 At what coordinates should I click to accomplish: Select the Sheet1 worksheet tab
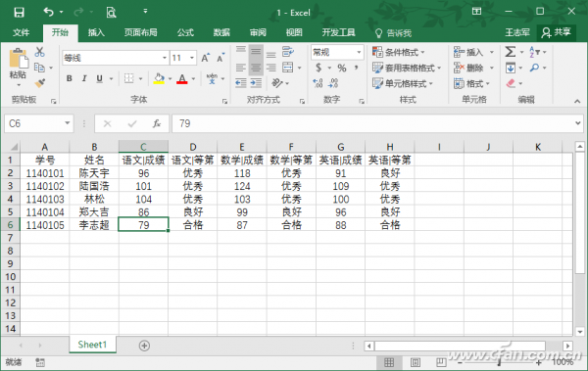point(92,345)
